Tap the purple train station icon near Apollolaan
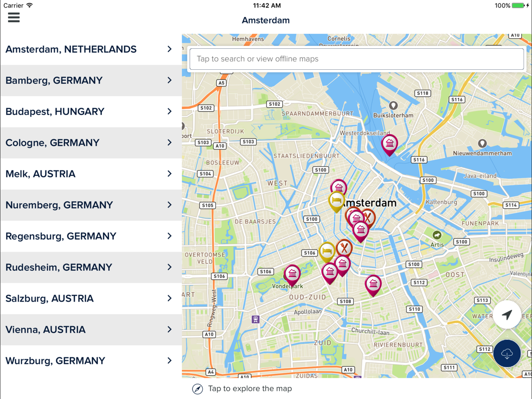This screenshot has width=532, height=399. tap(256, 319)
